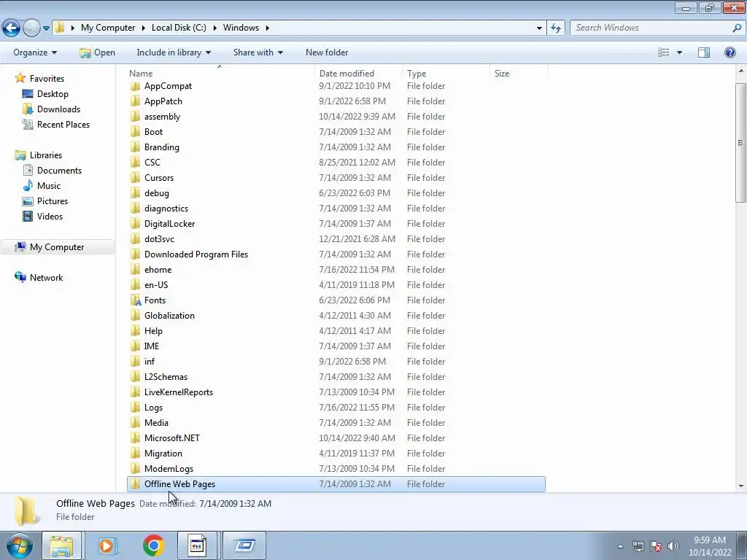Open Recent Places in Favorites

point(63,124)
